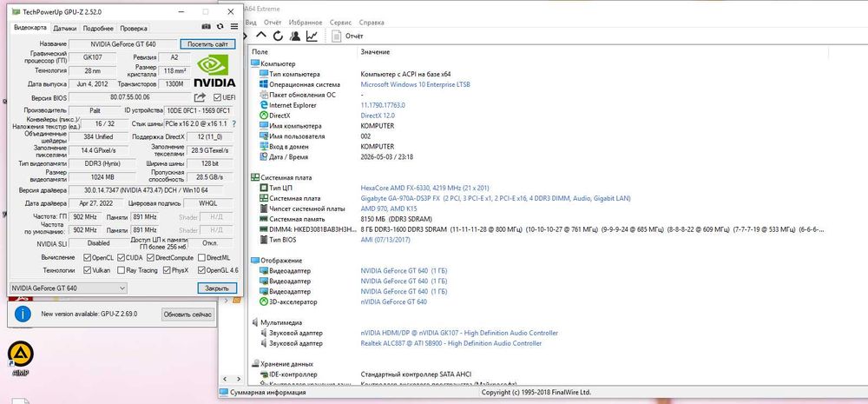Open the Избранное menu in AIDA64
This screenshot has width=868, height=404.
coord(305,23)
